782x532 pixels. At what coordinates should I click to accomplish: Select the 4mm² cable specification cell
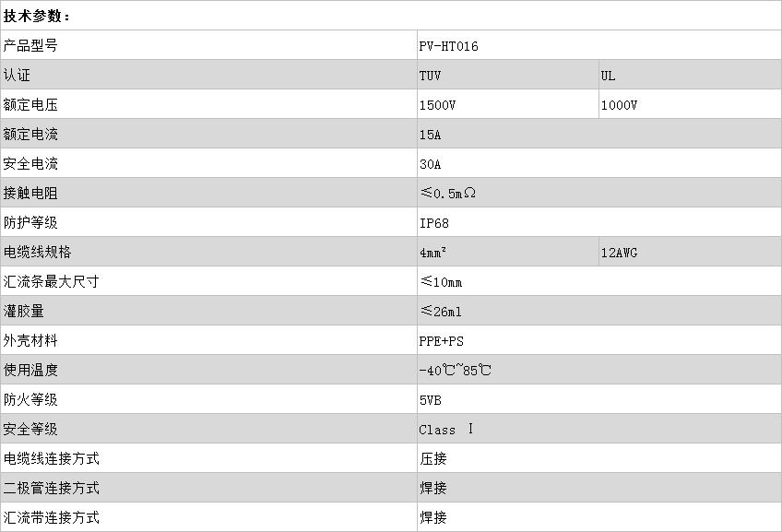click(433, 253)
